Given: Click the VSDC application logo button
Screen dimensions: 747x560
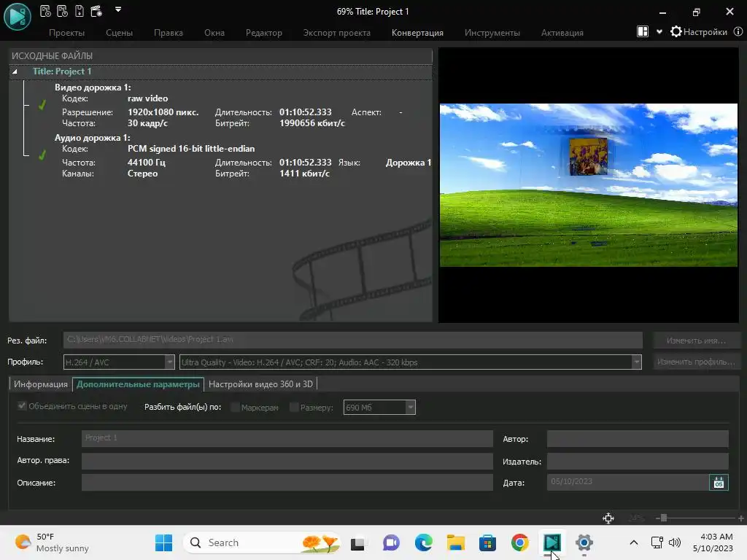Looking at the screenshot, I should tap(18, 16).
